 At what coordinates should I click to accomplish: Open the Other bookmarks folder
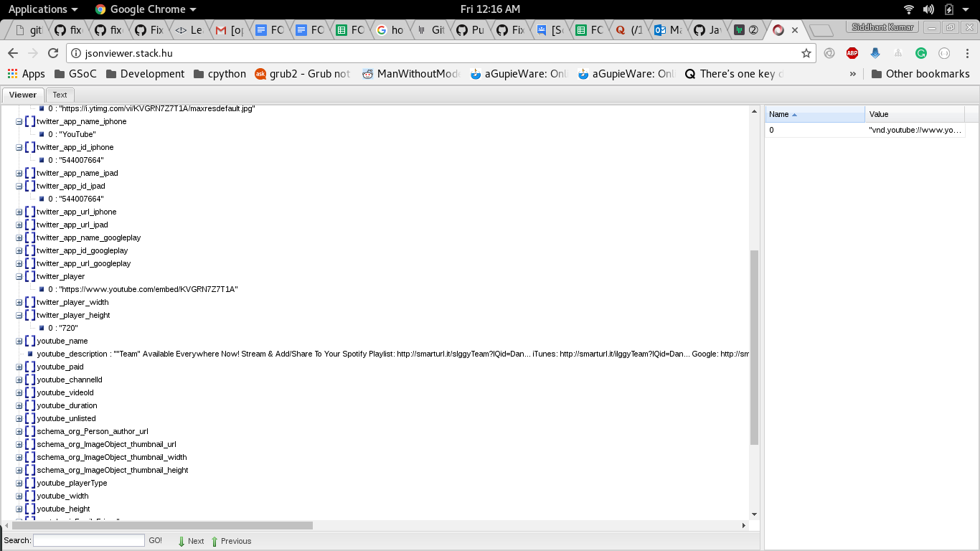tap(920, 74)
